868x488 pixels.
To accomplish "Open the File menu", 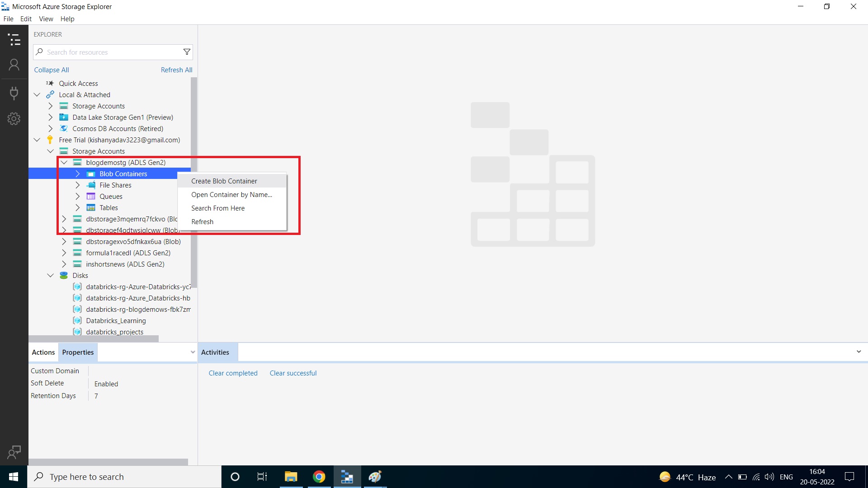I will [x=8, y=19].
